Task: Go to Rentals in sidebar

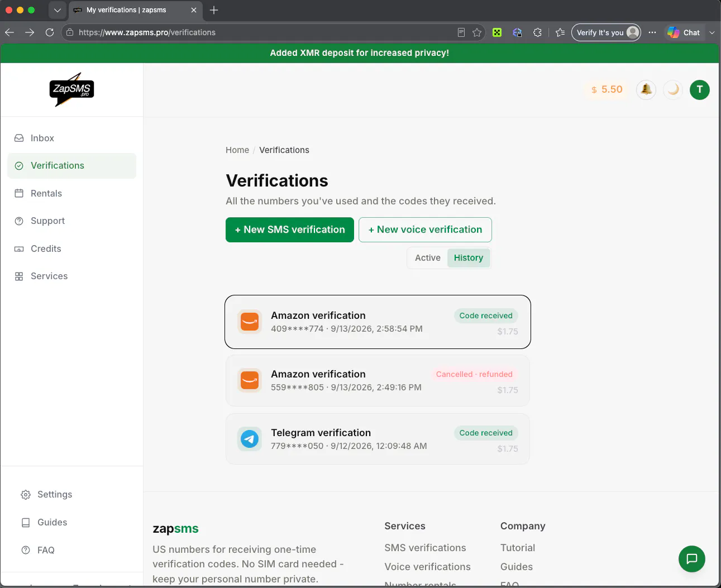Action: (71, 193)
